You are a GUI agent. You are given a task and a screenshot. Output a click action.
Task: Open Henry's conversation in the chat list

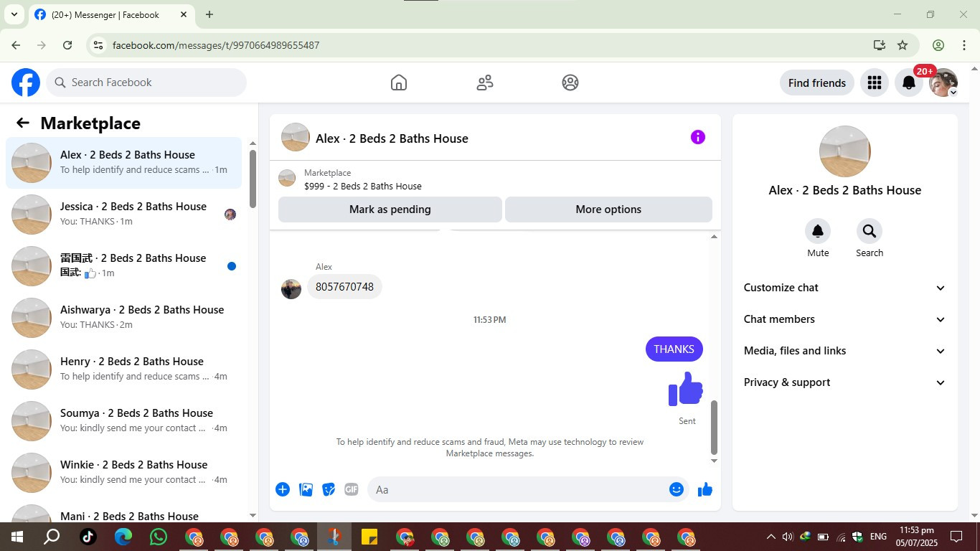[x=123, y=369]
